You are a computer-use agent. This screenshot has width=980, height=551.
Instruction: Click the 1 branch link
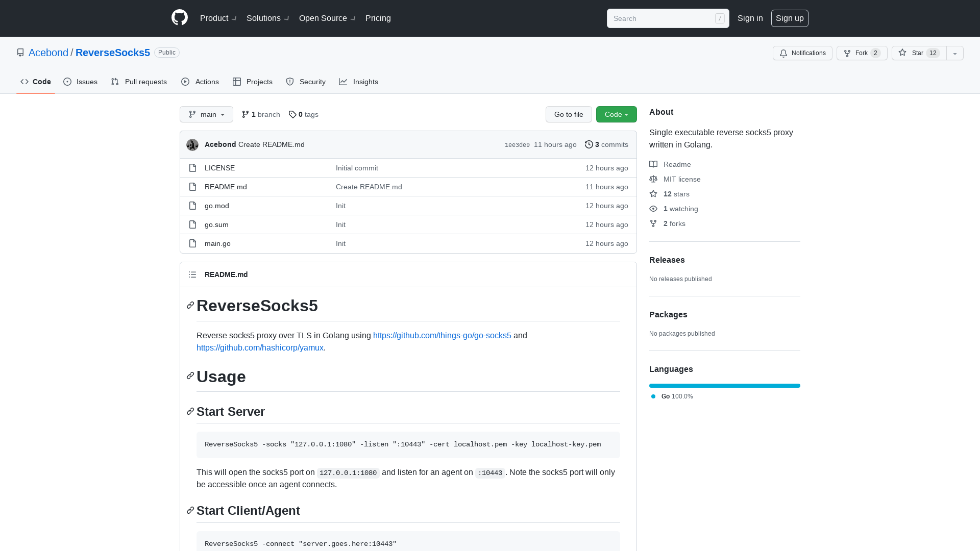[261, 114]
